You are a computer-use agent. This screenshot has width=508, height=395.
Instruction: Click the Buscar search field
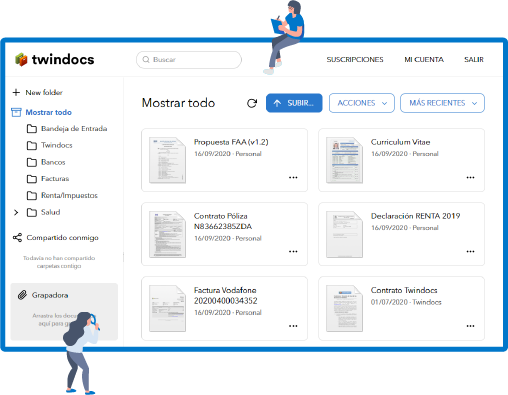tap(189, 60)
